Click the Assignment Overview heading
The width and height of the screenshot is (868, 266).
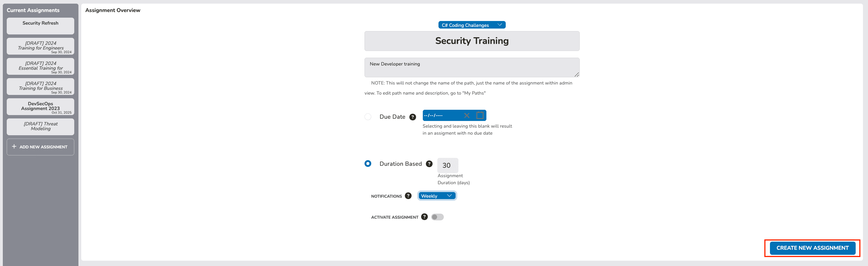[113, 10]
